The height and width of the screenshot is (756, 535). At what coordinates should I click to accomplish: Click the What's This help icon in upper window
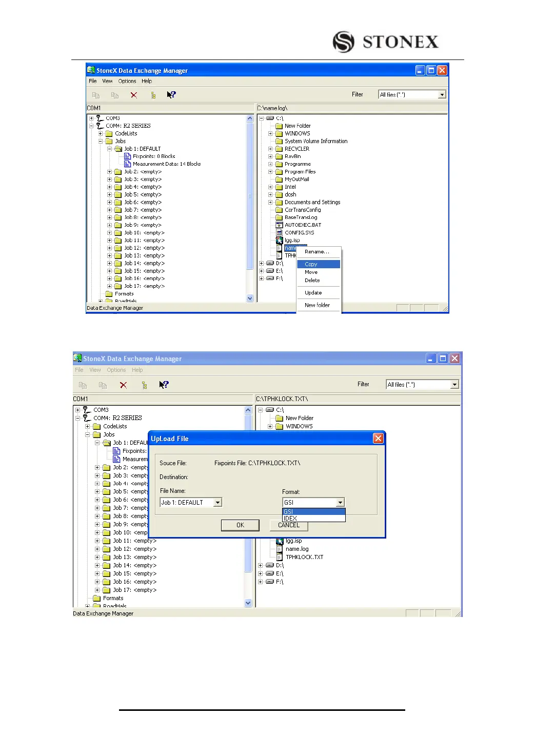[171, 94]
